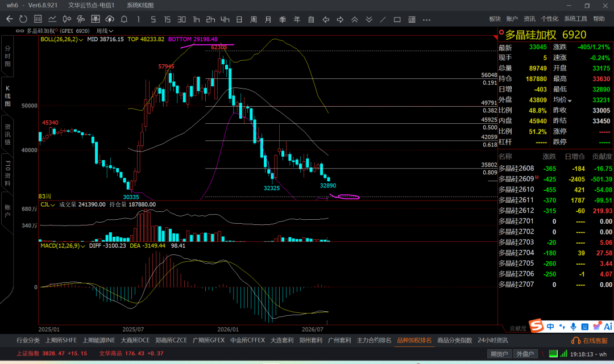The image size is (614, 364).
Task: Open the three-dot more options icon
Action: point(426,19)
